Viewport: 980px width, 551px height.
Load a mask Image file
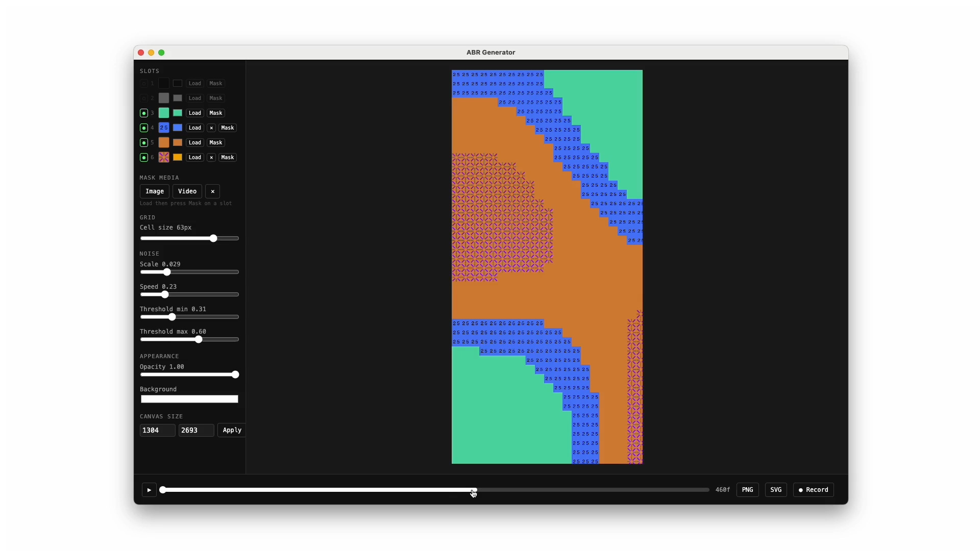click(155, 191)
